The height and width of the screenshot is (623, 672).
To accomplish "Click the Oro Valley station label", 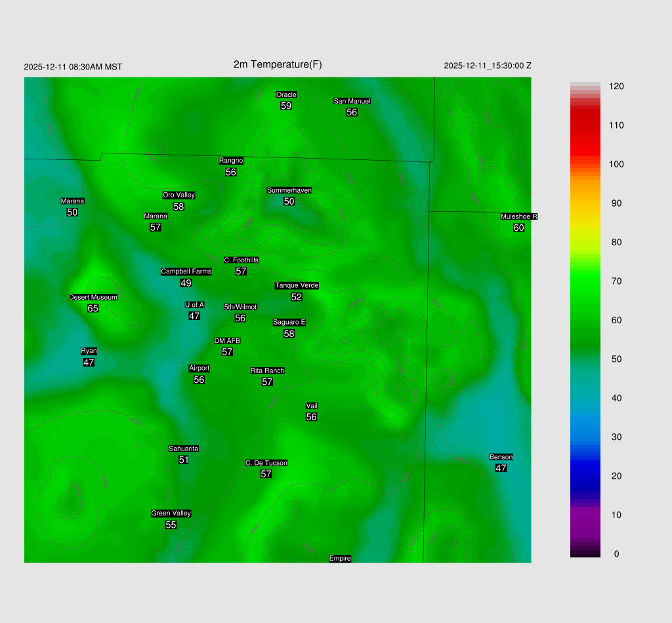I will click(x=178, y=195).
